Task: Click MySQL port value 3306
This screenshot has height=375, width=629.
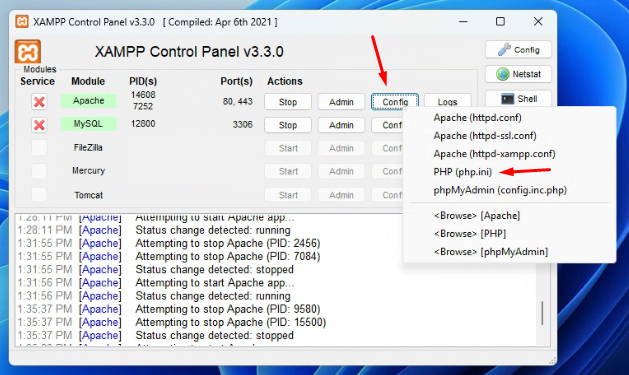Action: coord(242,125)
